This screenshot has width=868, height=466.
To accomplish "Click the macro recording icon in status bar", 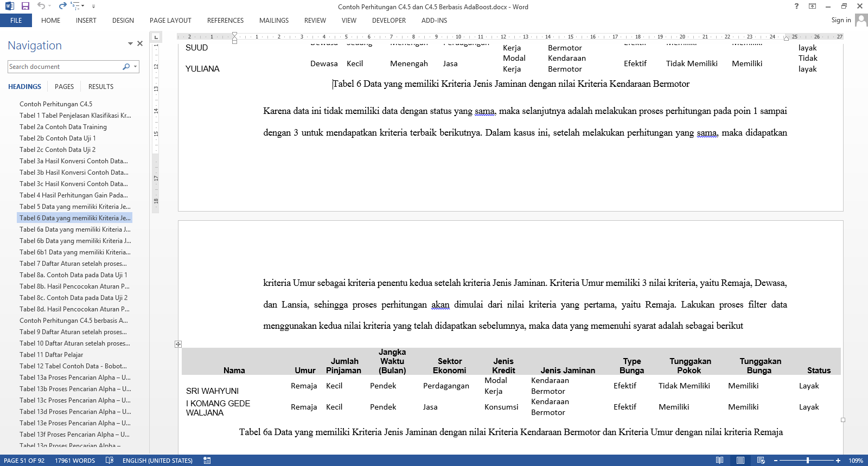I will point(207,460).
